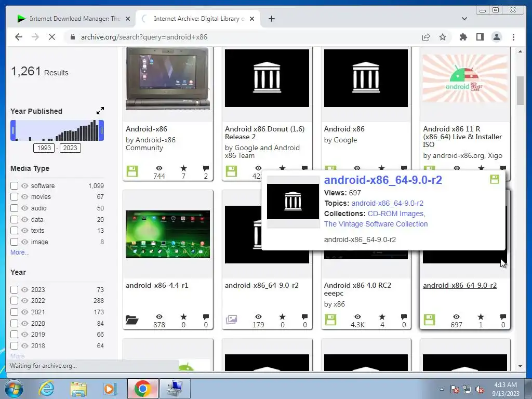
Task: Open a new browser tab
Action: [x=271, y=19]
